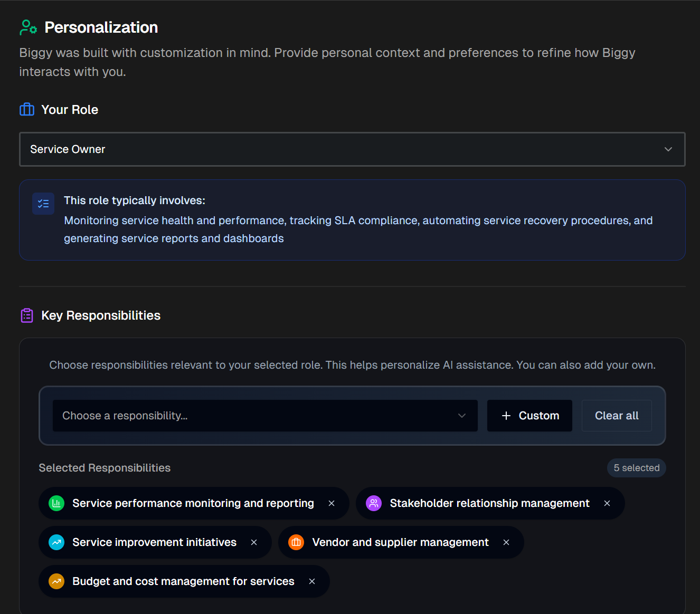This screenshot has width=700, height=614.
Task: Remove the Stakeholder relationship management responsibility
Action: tap(607, 503)
